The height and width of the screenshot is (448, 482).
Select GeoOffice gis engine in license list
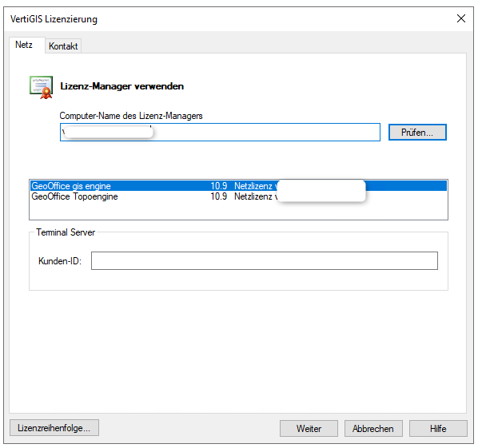point(72,186)
